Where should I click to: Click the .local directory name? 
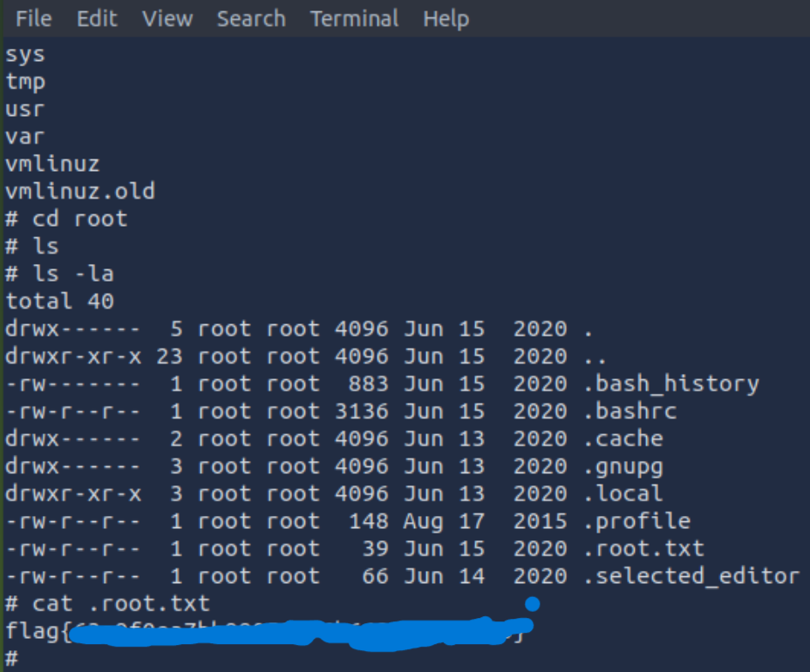pos(623,494)
